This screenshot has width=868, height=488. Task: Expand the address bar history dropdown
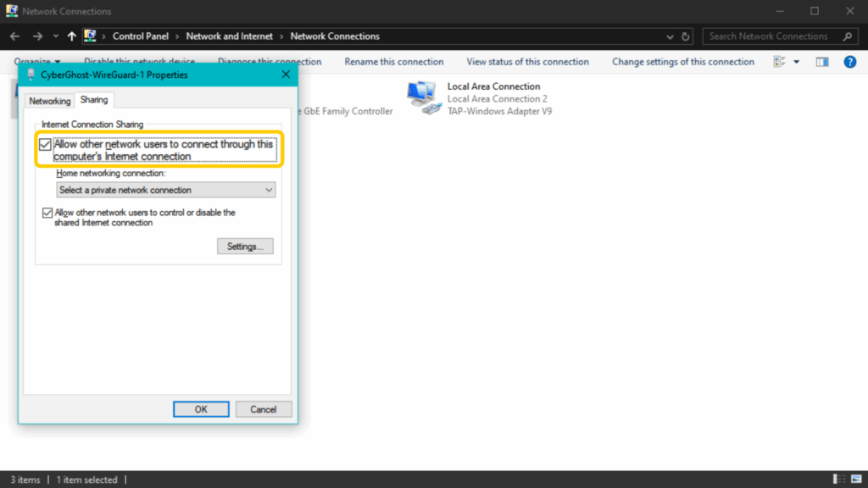pyautogui.click(x=670, y=36)
